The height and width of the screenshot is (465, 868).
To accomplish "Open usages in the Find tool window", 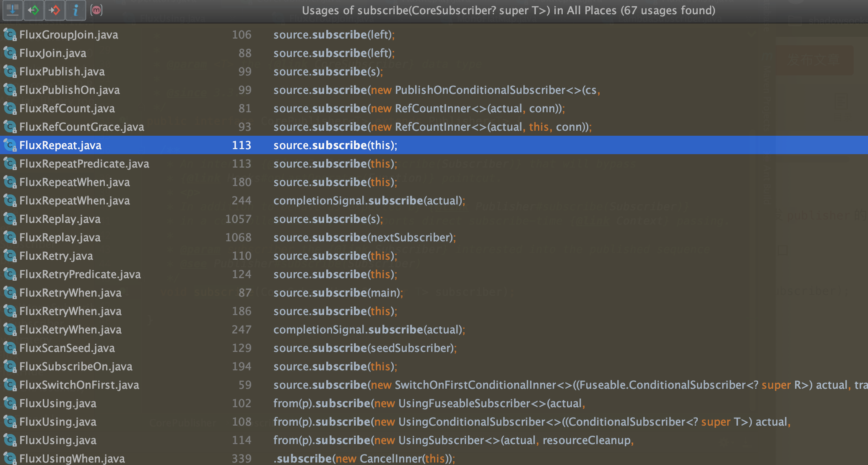I will click(13, 10).
